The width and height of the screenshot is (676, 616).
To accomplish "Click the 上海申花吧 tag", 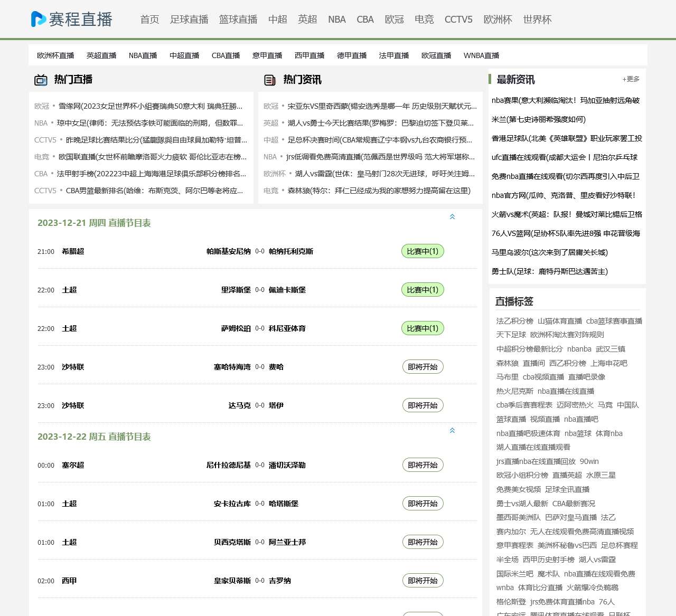I will point(609,363).
